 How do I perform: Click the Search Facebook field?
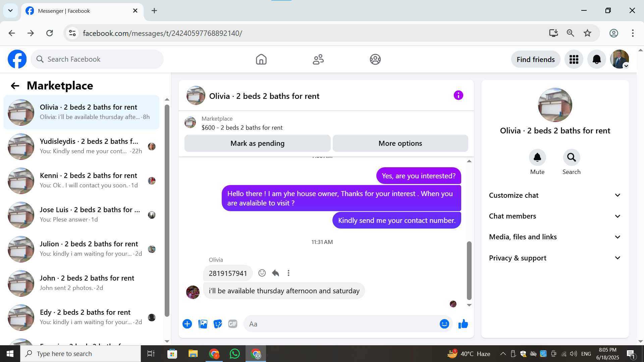tap(97, 59)
